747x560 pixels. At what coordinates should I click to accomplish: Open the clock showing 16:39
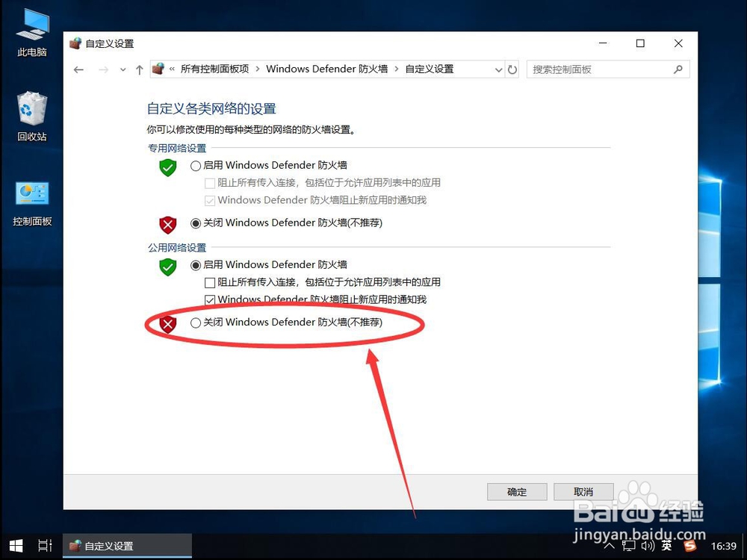(724, 546)
